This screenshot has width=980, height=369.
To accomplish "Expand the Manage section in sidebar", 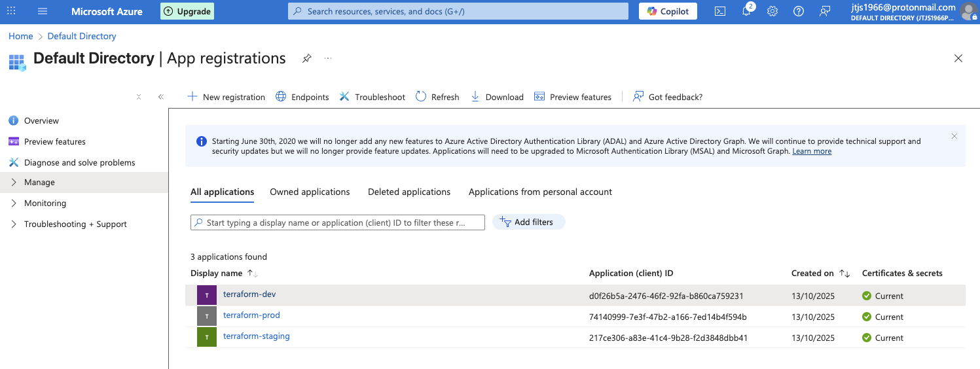I will [39, 183].
